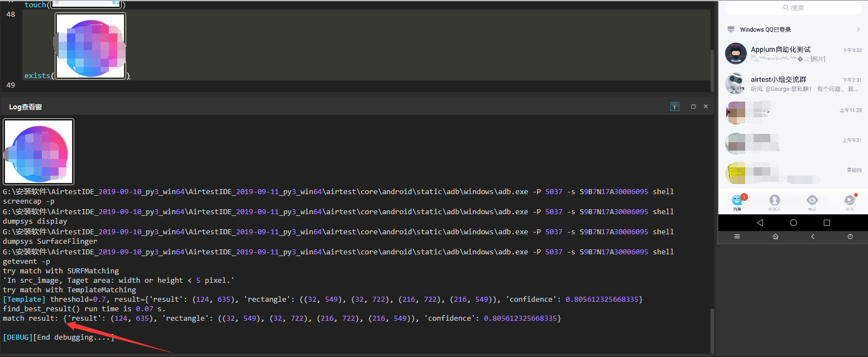
Task: Click the Log查看窗 panel title
Action: coord(25,107)
